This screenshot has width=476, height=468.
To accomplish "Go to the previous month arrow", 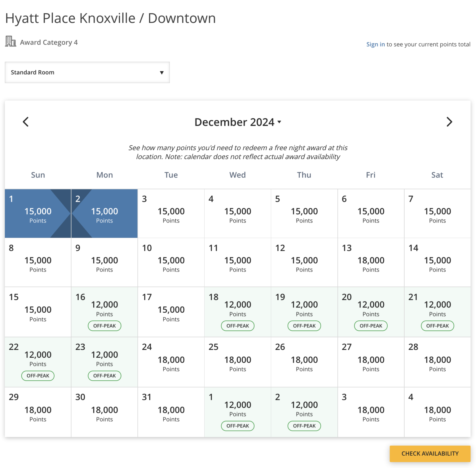I will point(26,122).
